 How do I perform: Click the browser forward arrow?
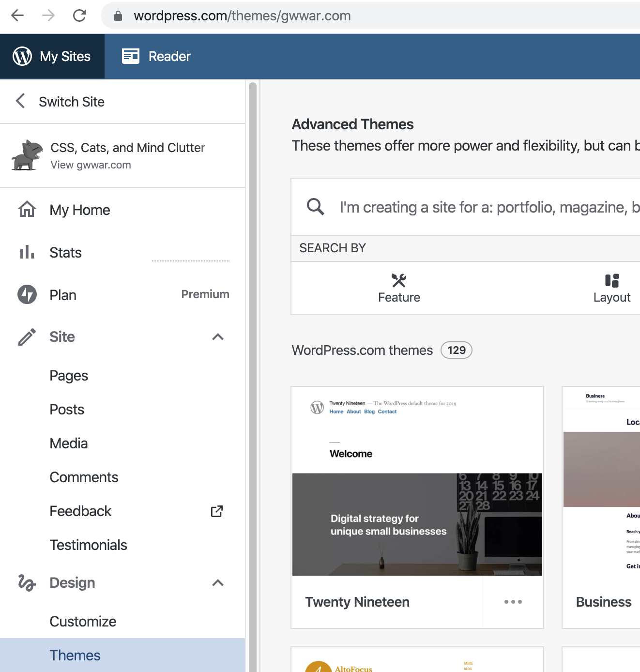[48, 15]
